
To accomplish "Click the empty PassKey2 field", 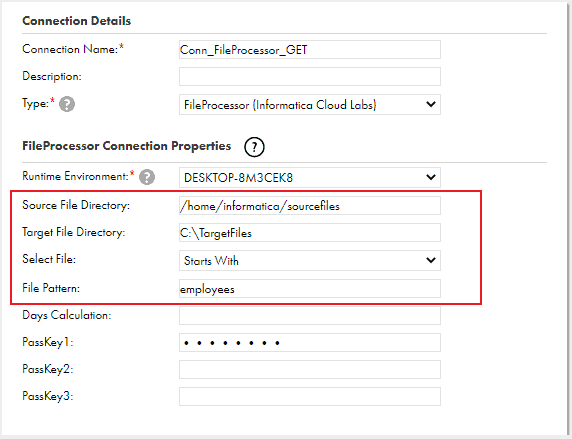I will (310, 370).
